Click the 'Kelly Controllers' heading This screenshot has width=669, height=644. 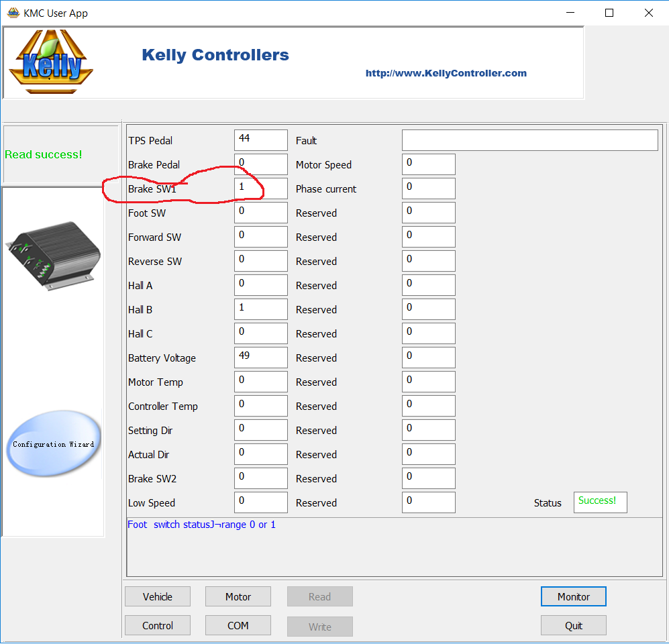(215, 55)
